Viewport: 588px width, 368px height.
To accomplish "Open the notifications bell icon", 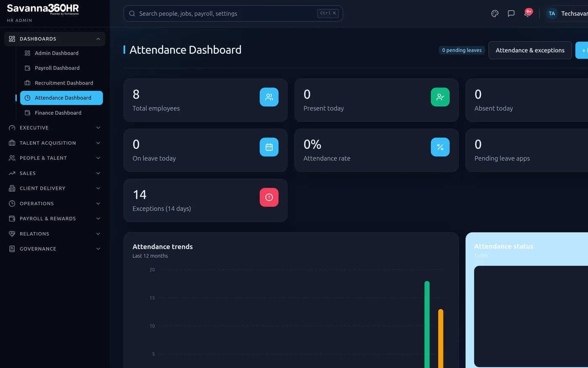I will tap(528, 13).
